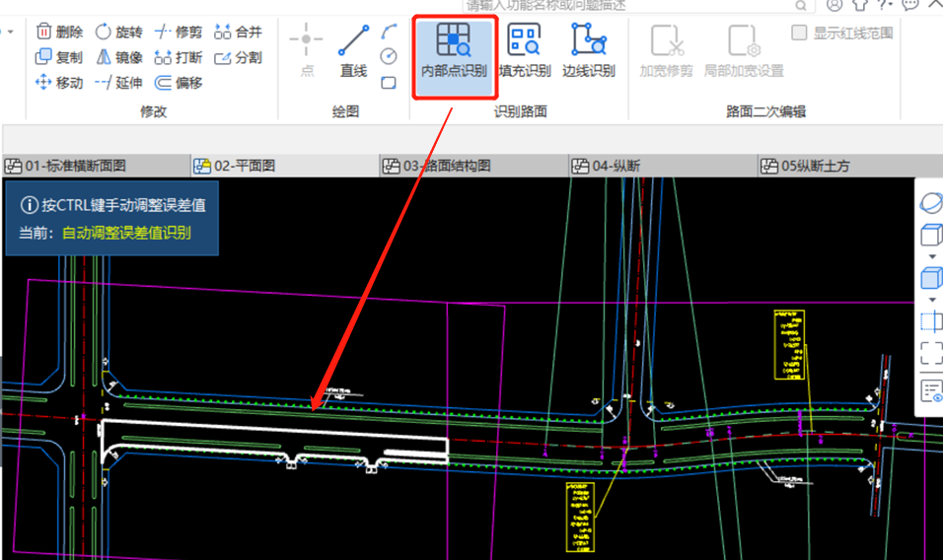Screen dimensions: 943x560
Task: Click the dashed split-rectangle view icon
Action: tap(931, 321)
